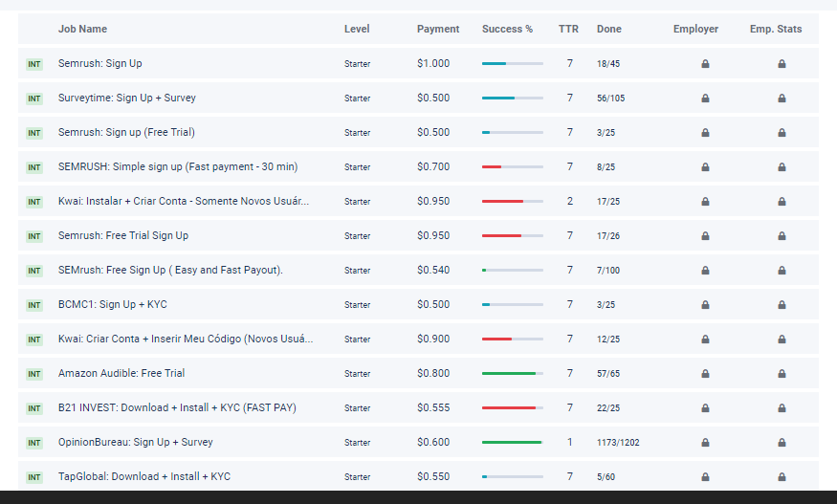Click done count 1173/1202
The height and width of the screenshot is (504, 837).
tap(618, 443)
